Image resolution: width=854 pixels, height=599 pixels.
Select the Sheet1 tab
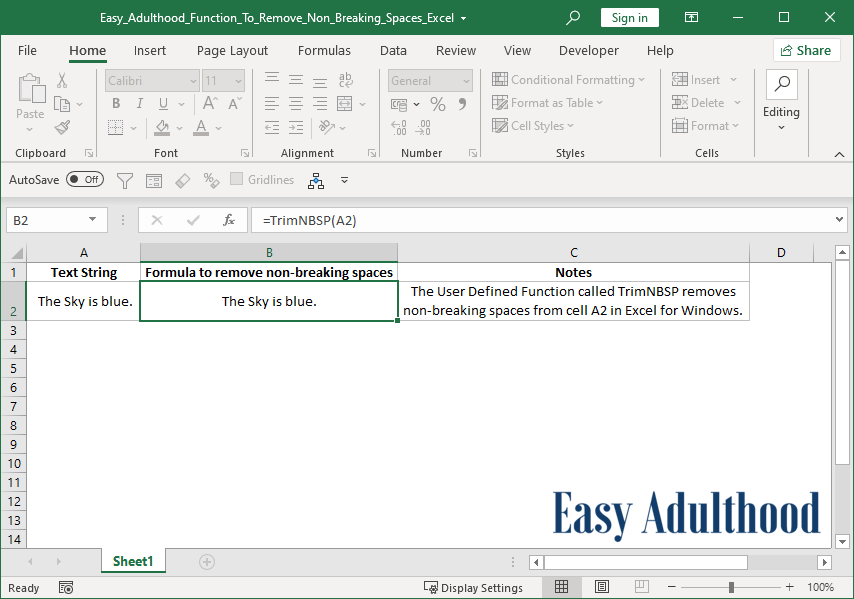(x=133, y=561)
